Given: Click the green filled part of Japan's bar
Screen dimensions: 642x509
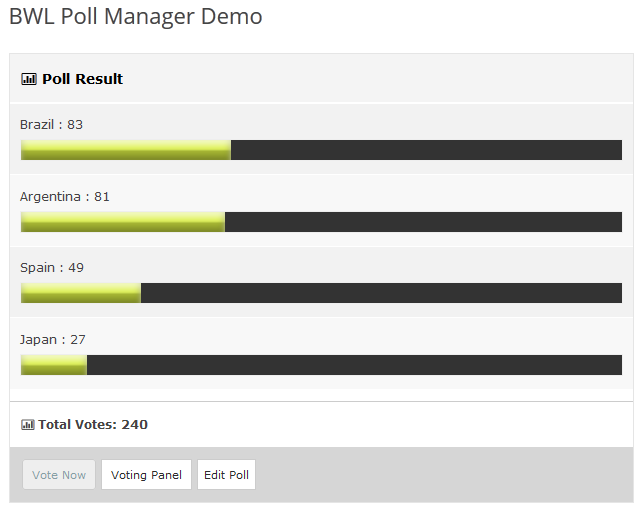Looking at the screenshot, I should point(54,365).
